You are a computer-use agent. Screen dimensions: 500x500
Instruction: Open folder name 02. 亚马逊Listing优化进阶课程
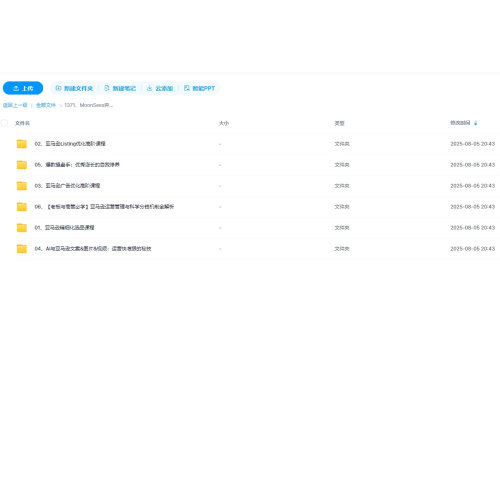coord(70,144)
